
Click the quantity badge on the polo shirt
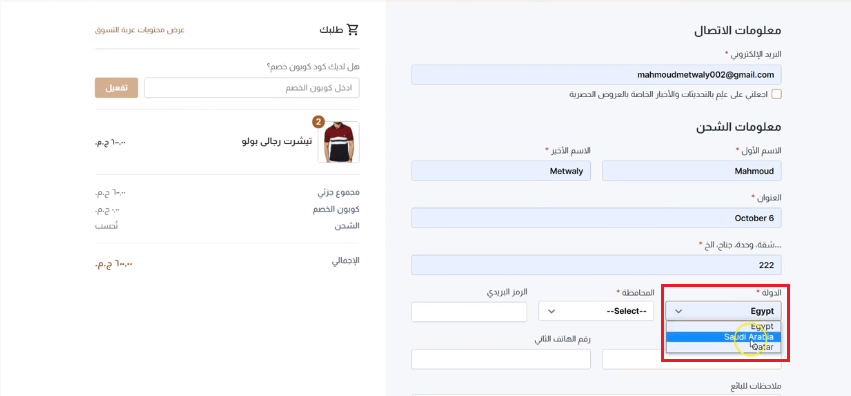(319, 121)
